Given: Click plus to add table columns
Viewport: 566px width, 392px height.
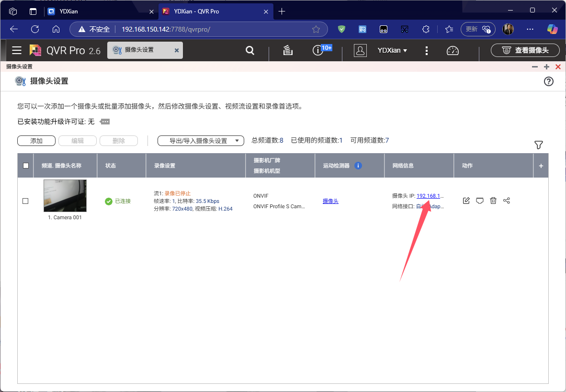Looking at the screenshot, I should pyautogui.click(x=541, y=166).
